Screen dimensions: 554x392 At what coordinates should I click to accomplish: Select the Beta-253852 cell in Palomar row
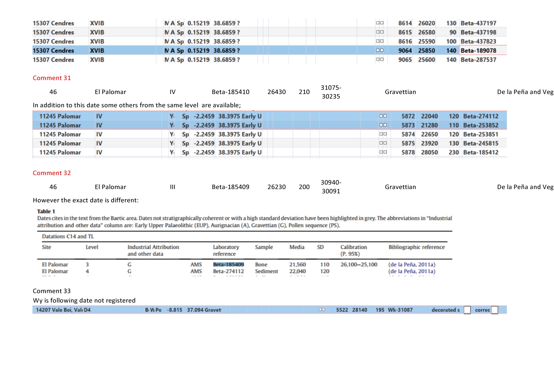pyautogui.click(x=481, y=125)
